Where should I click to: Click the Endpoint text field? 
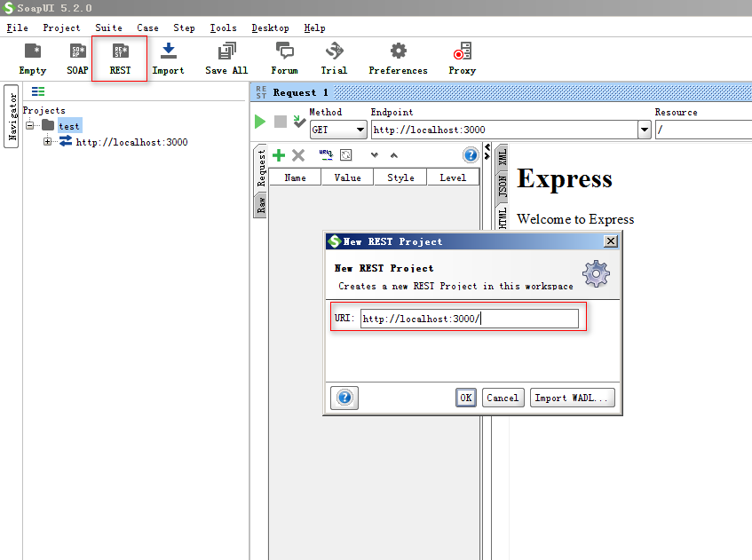point(504,130)
